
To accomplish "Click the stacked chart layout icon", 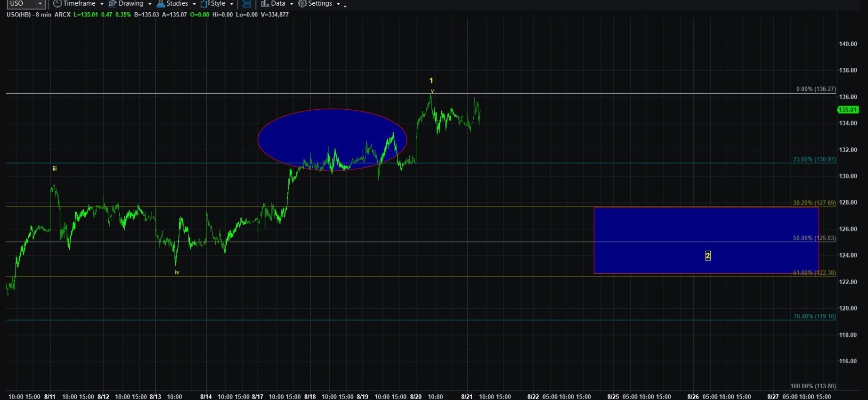I will 246,4.
